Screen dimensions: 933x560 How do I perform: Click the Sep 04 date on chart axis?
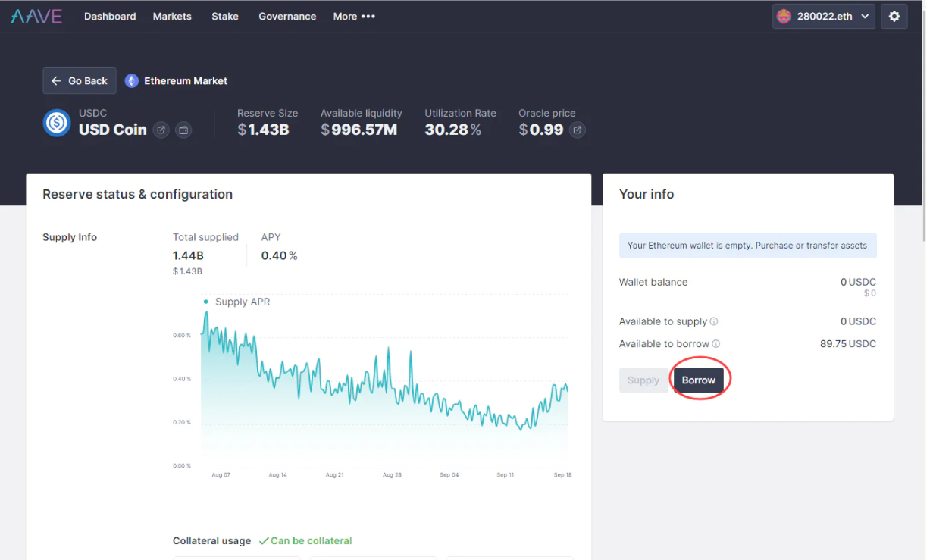(x=449, y=475)
